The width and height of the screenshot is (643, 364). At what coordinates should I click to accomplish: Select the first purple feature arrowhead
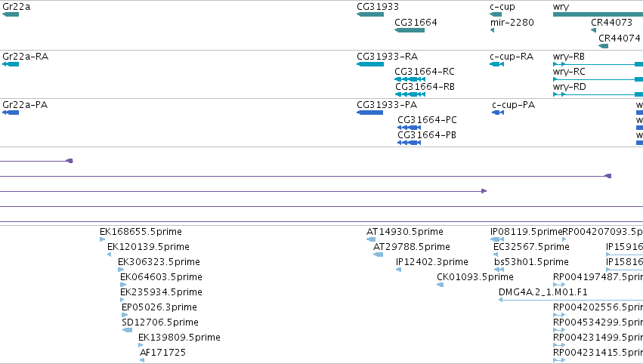[x=70, y=161]
